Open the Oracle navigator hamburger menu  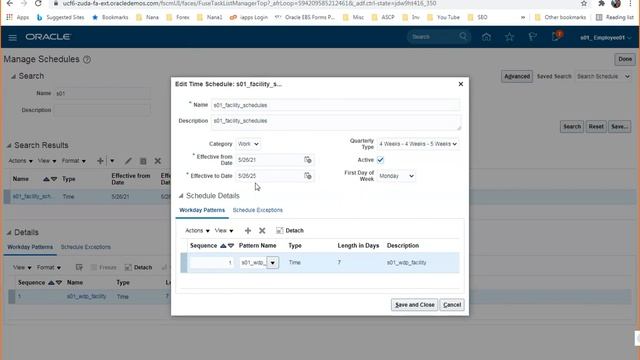pyautogui.click(x=12, y=38)
